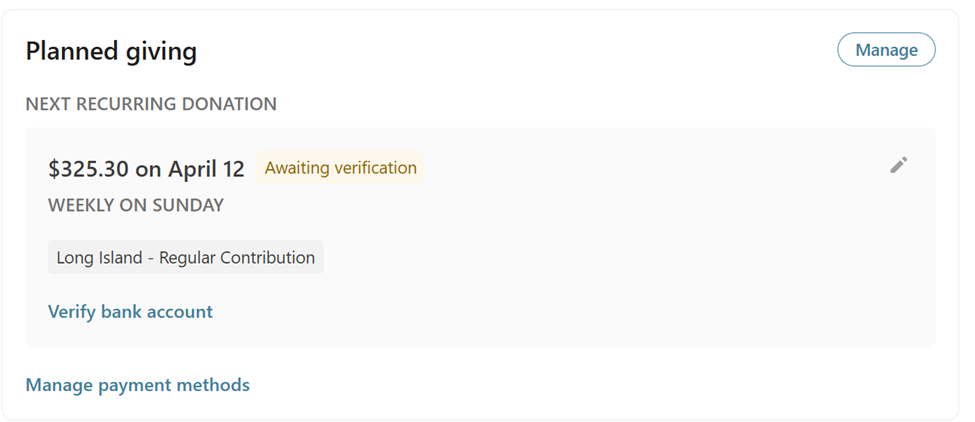The image size is (975, 422).
Task: Go to payment methods management
Action: (x=138, y=385)
